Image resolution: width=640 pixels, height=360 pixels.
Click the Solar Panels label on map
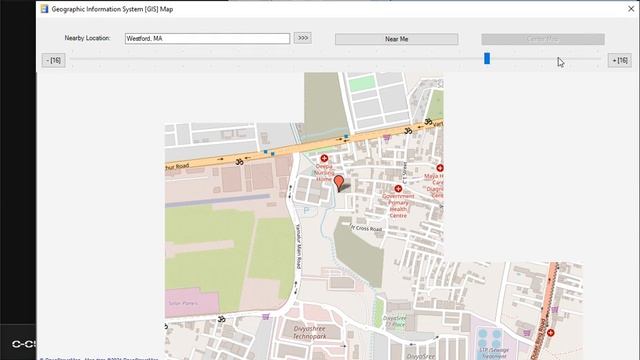(x=183, y=303)
